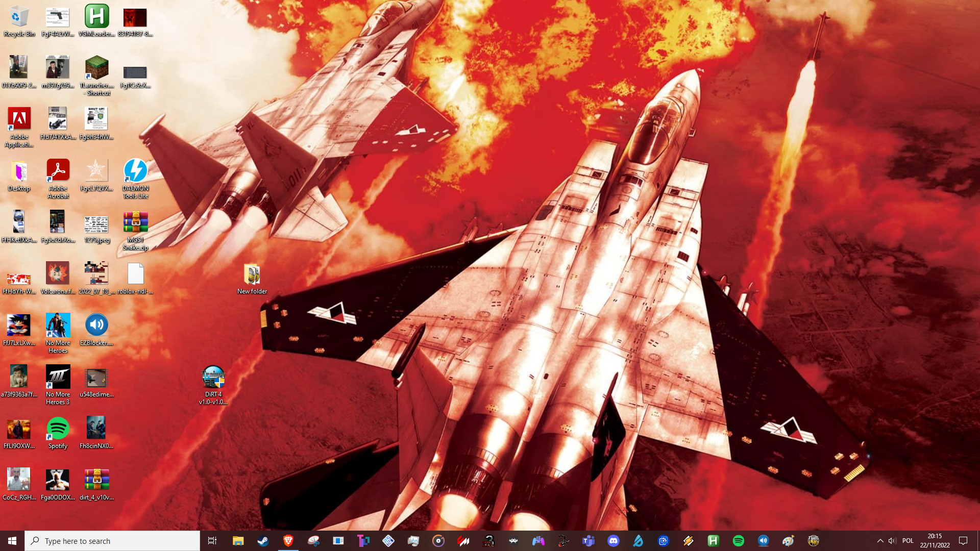Image resolution: width=980 pixels, height=551 pixels.
Task: Open the Recycle Bin desktop icon
Action: [x=19, y=21]
